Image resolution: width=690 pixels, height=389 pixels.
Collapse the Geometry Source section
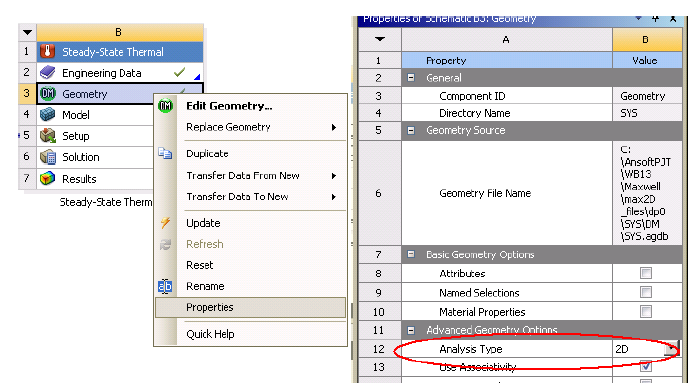[411, 130]
